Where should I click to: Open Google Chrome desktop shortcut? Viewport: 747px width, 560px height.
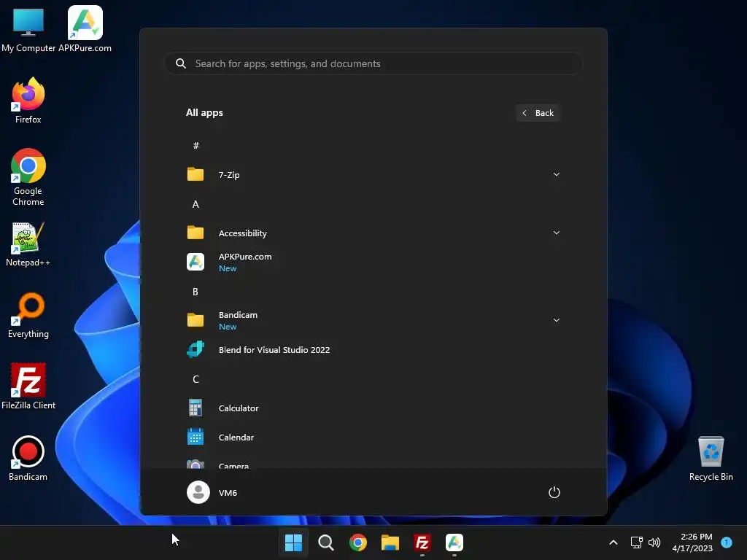click(x=28, y=177)
